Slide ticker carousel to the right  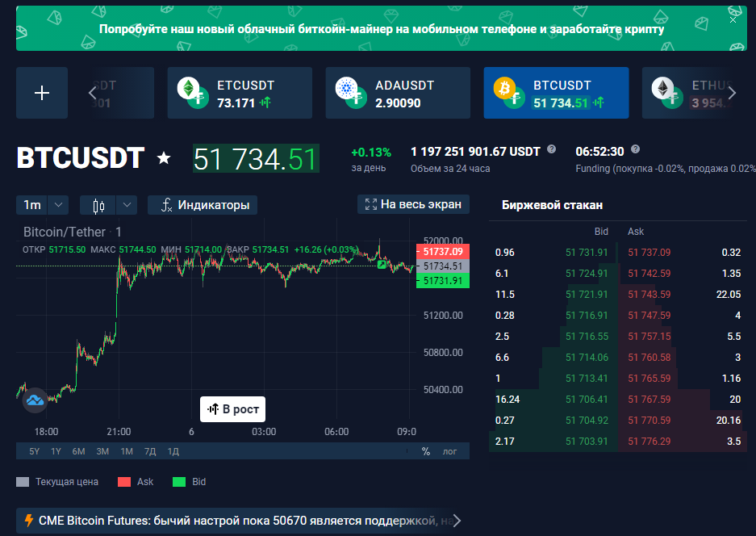coord(733,93)
